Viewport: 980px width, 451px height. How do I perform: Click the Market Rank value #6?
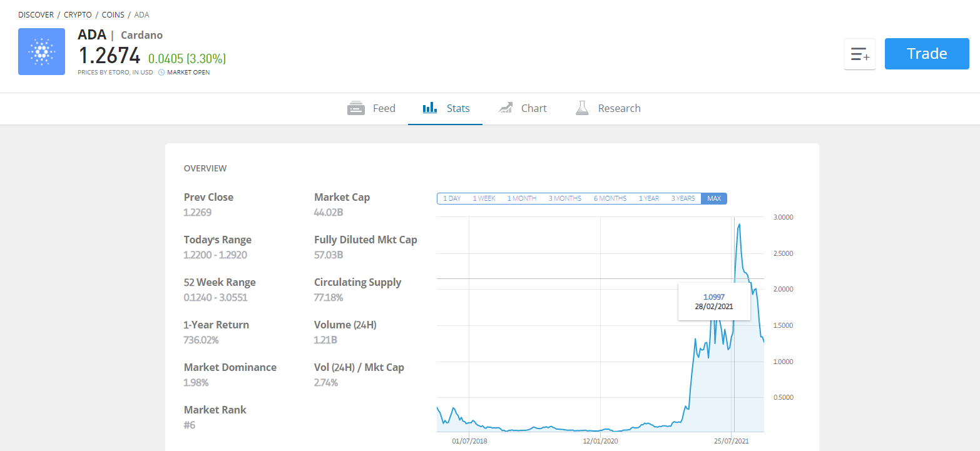190,425
